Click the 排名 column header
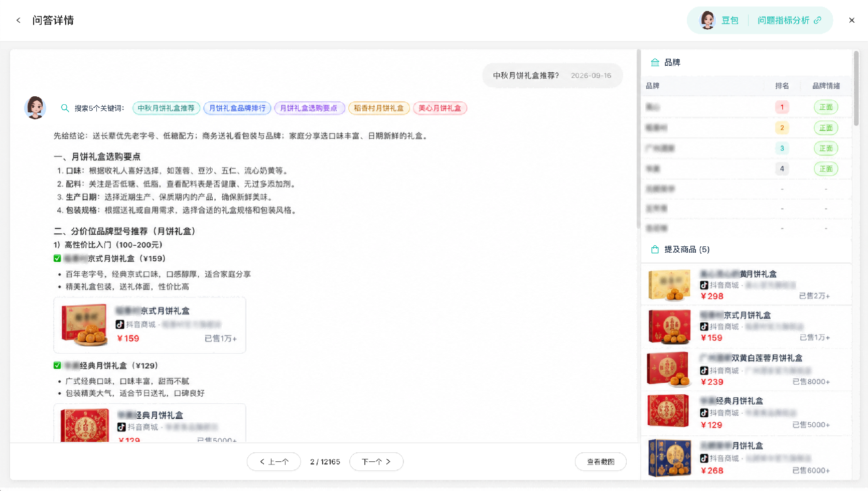868x491 pixels. (x=782, y=86)
